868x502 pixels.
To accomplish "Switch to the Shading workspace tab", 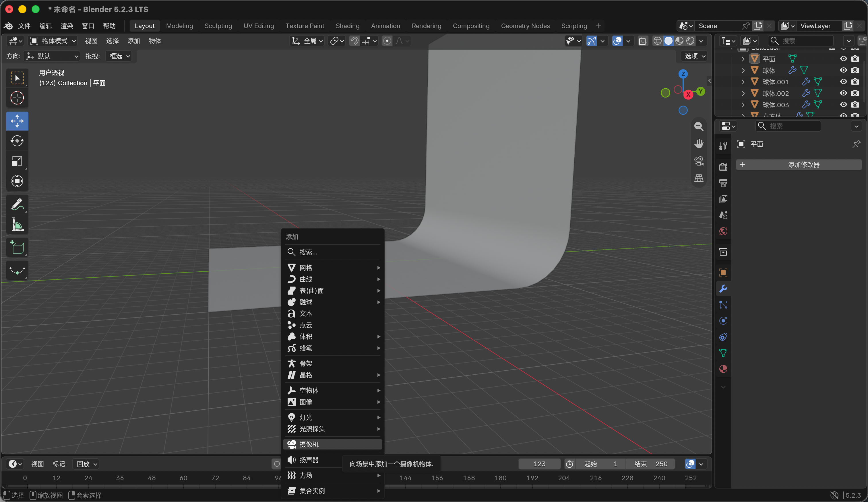I will [347, 26].
